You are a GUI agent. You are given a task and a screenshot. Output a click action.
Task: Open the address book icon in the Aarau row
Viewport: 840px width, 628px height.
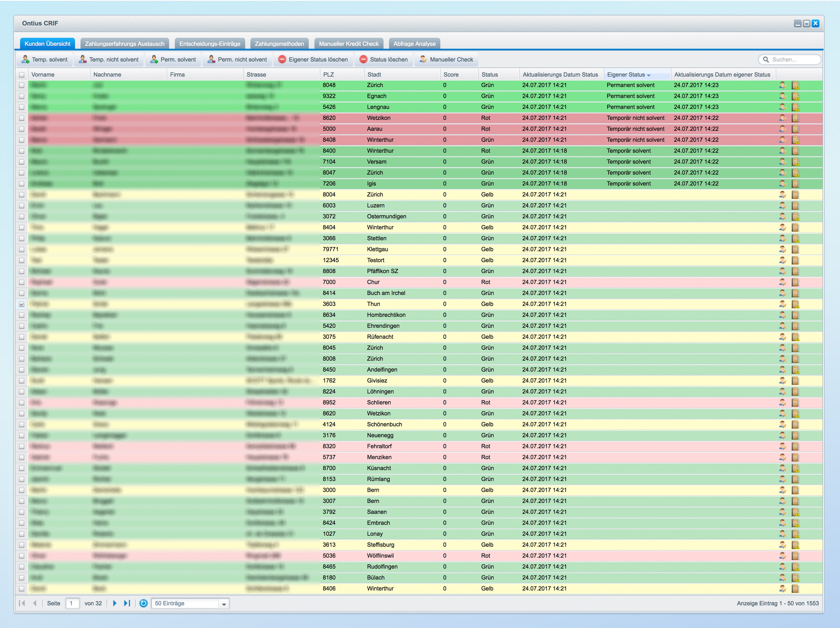[795, 129]
